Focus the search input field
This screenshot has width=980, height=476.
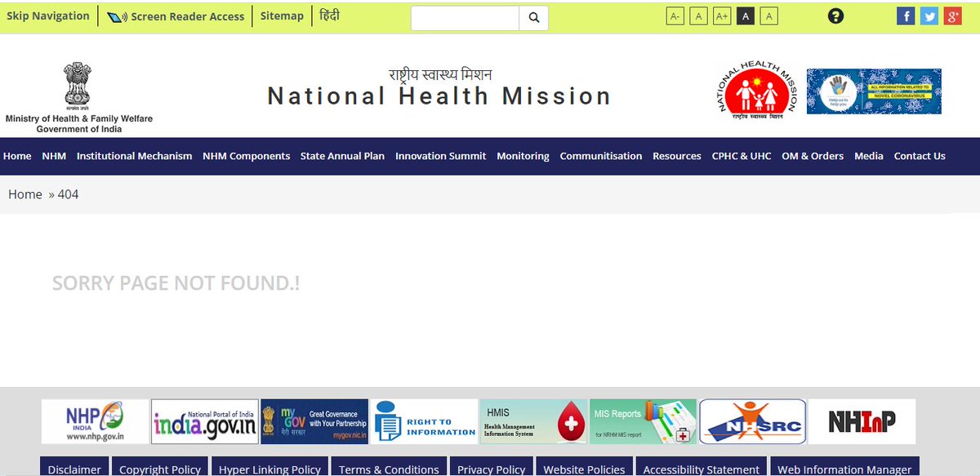click(465, 18)
